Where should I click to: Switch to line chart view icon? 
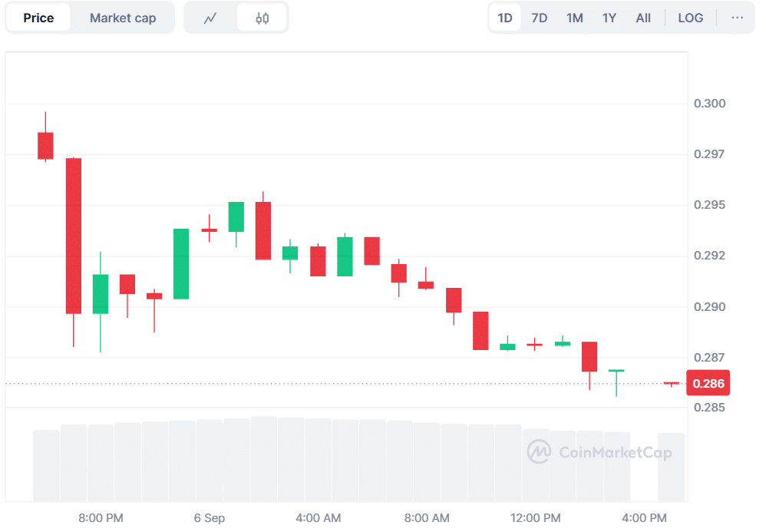[x=210, y=18]
